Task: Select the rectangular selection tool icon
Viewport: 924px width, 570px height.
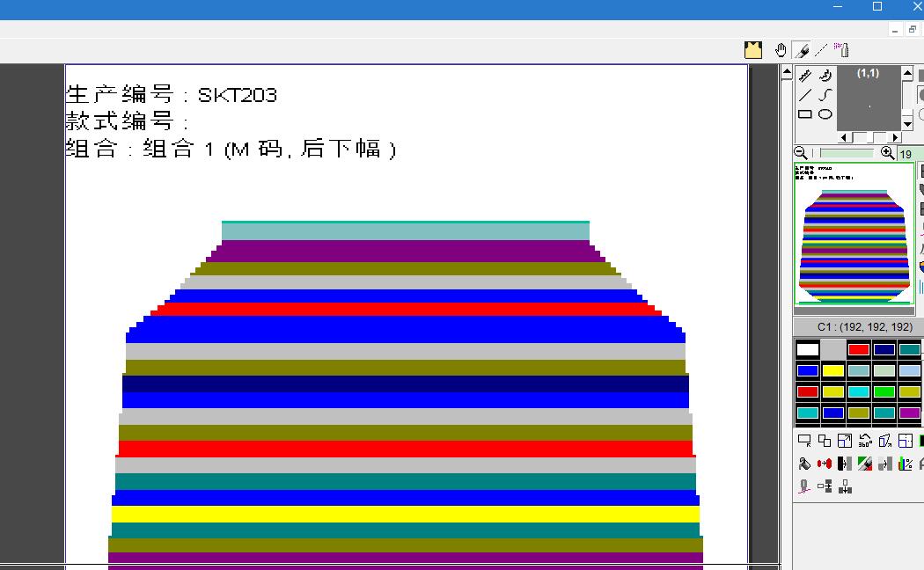Action: [804, 441]
